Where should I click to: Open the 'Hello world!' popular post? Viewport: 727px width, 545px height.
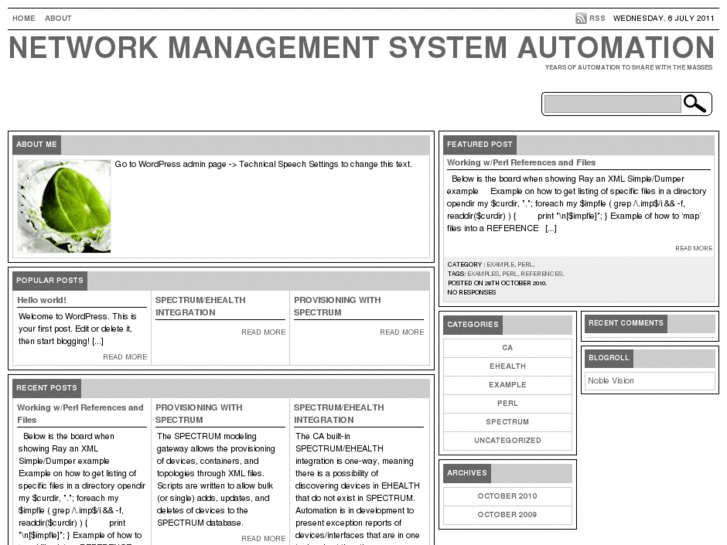tap(42, 300)
